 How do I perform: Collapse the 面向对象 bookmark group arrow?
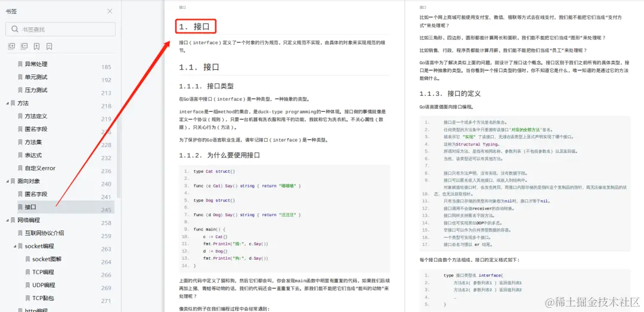pos(7,181)
